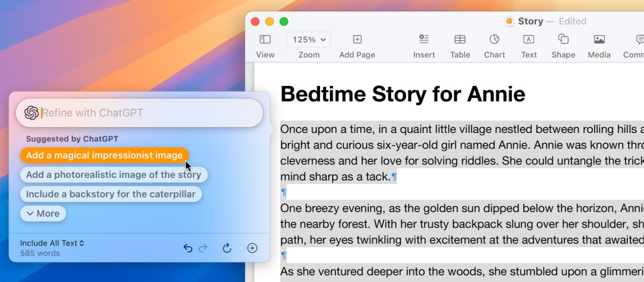Select Add a photorealistic image suggestion

point(113,175)
